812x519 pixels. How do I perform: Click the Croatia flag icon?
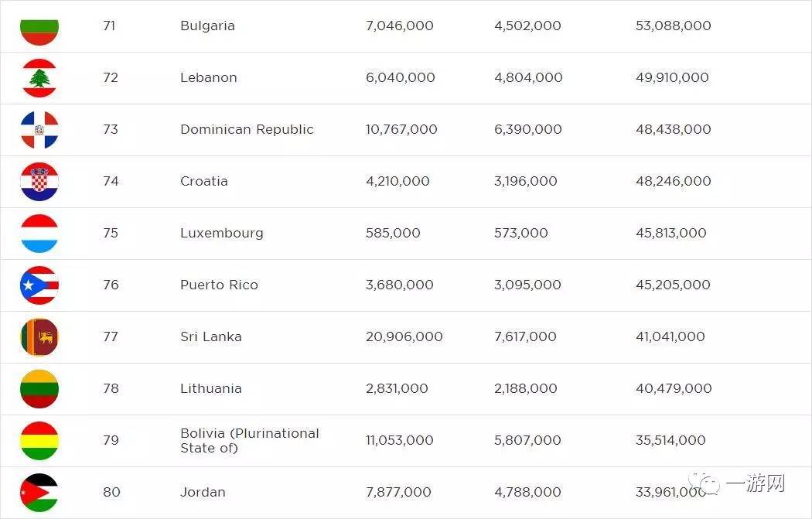point(39,182)
